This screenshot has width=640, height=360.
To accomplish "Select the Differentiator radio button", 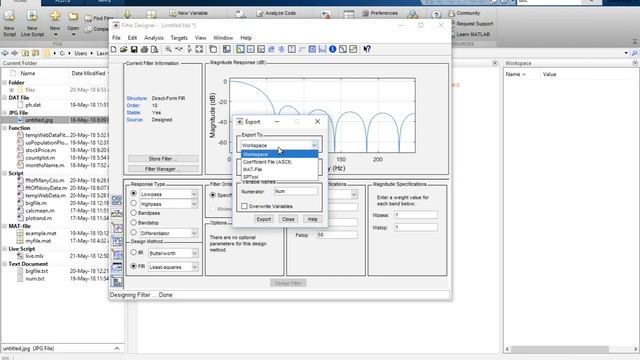I will click(x=133, y=233).
